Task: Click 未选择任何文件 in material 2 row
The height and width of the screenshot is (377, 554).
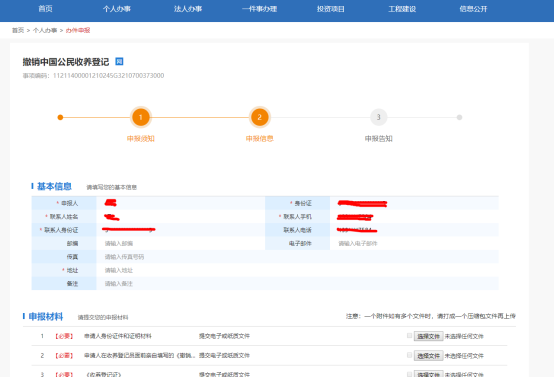Action: pyautogui.click(x=464, y=356)
